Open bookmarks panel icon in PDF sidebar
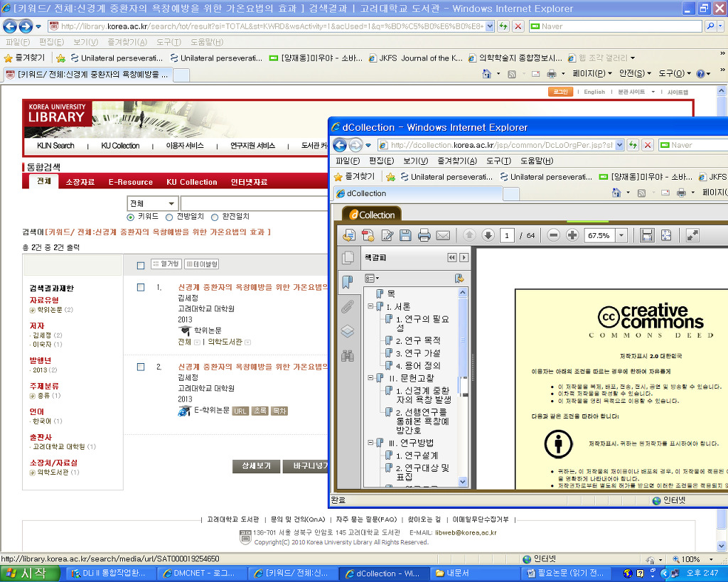Image resolution: width=728 pixels, height=582 pixels. (x=347, y=281)
